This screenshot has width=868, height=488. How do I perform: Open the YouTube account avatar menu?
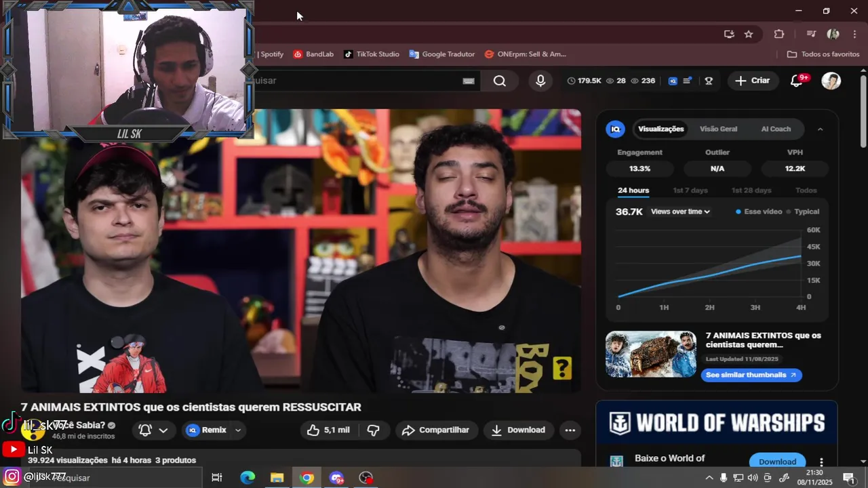831,81
